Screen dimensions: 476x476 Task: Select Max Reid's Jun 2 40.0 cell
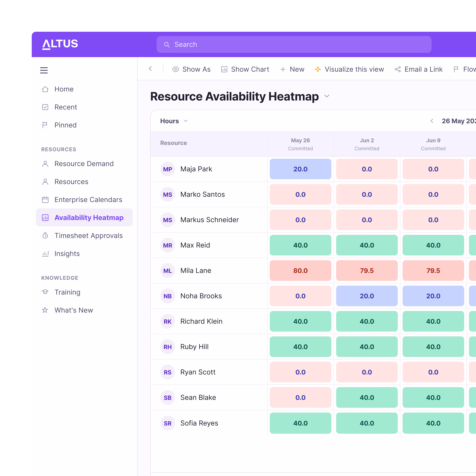point(367,245)
